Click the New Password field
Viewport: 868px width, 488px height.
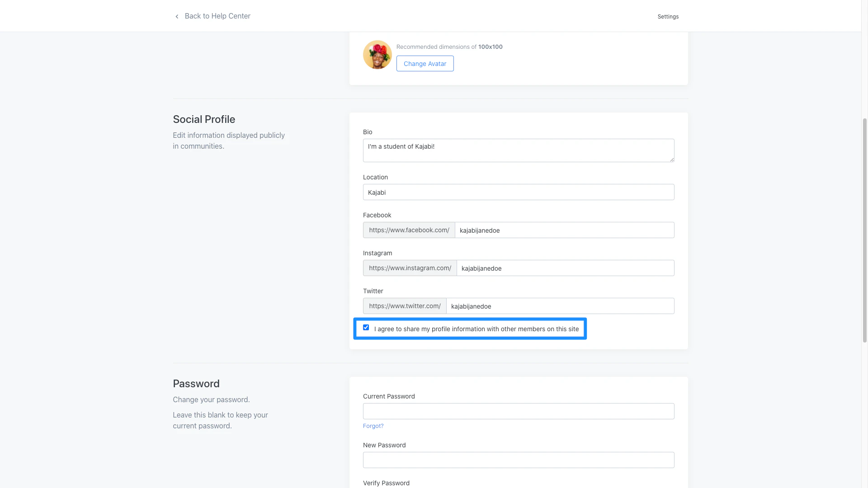coord(518,460)
